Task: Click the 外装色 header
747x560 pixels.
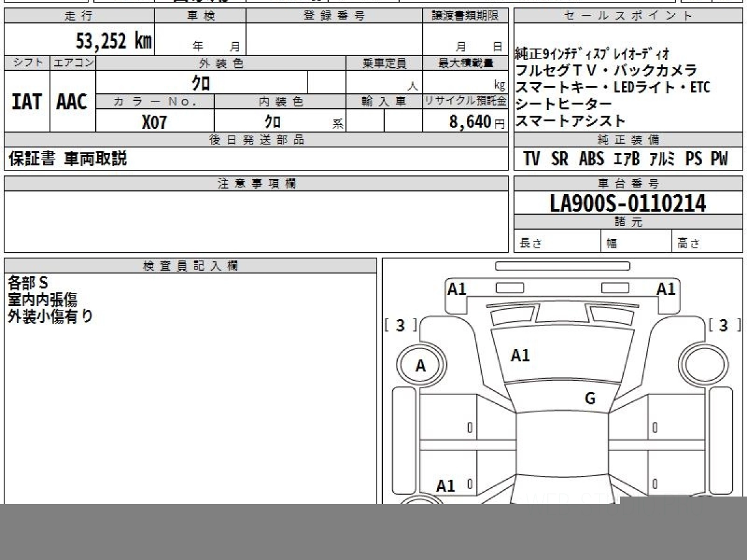Action: (221, 63)
